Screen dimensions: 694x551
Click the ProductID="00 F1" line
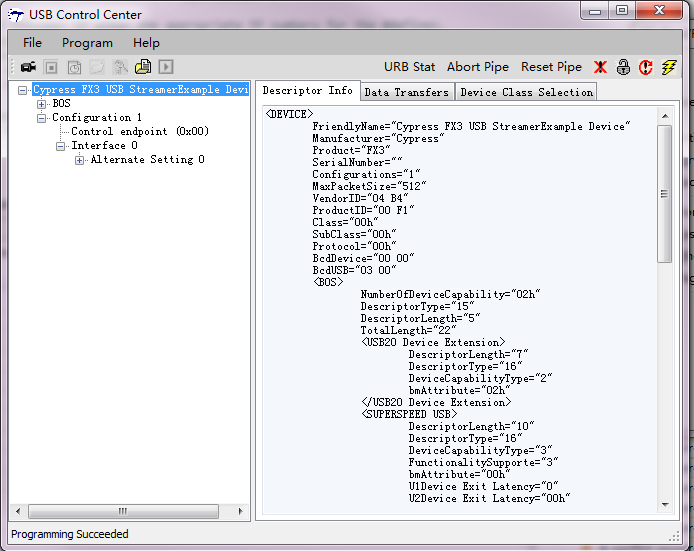[x=363, y=210]
